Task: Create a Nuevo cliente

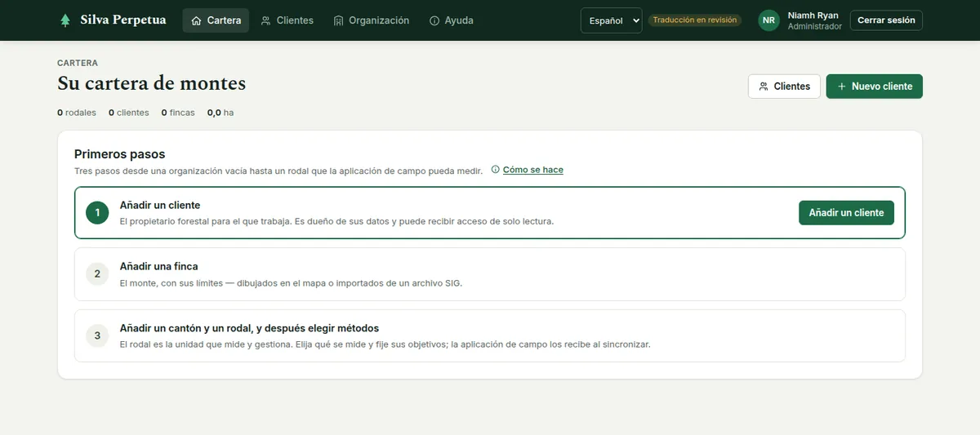Action: pos(874,87)
